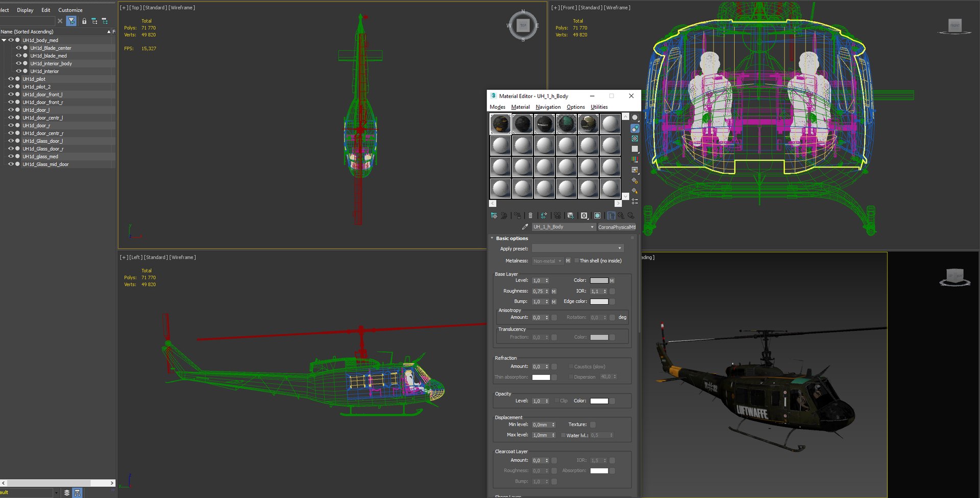The height and width of the screenshot is (498, 980).
Task: Click Go to Parent icon
Action: point(621,216)
